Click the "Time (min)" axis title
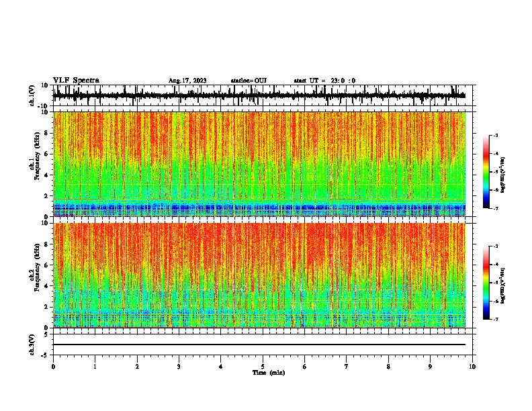 click(x=269, y=373)
